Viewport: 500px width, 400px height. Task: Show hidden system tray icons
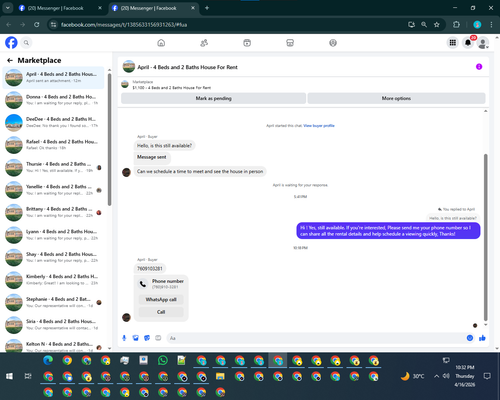[436, 376]
